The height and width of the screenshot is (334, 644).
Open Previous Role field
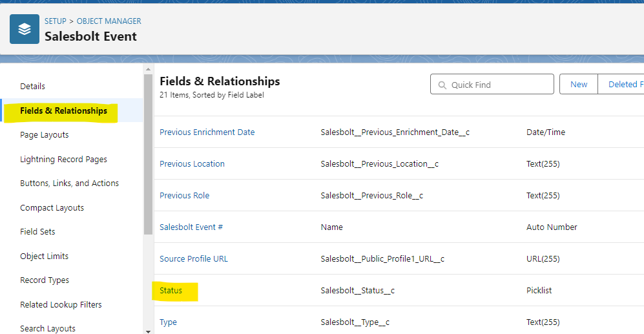pyautogui.click(x=184, y=196)
